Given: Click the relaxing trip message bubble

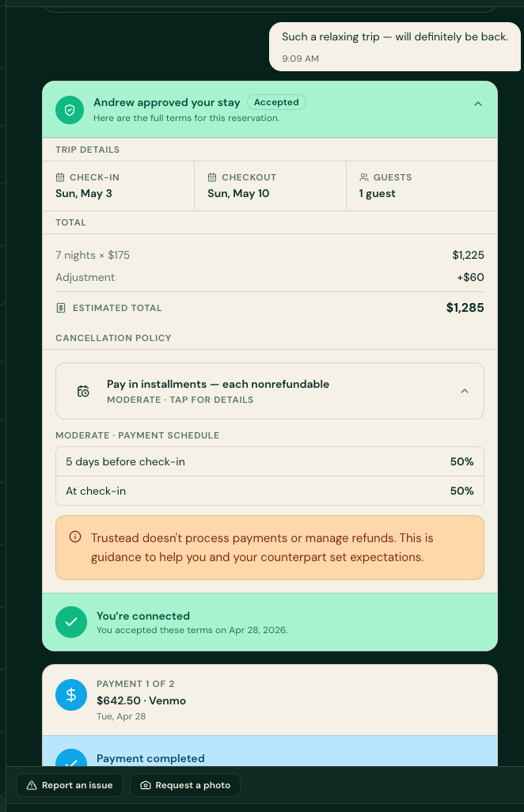Looking at the screenshot, I should [394, 47].
